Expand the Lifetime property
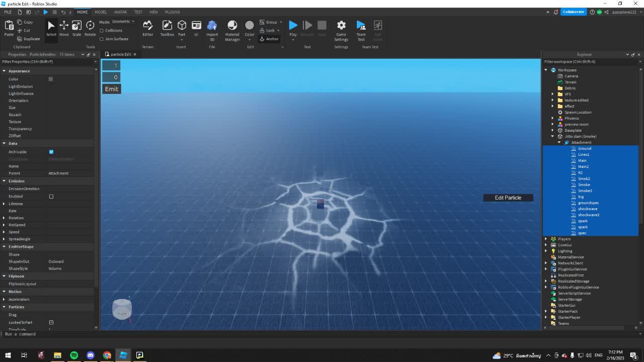 [x=4, y=204]
